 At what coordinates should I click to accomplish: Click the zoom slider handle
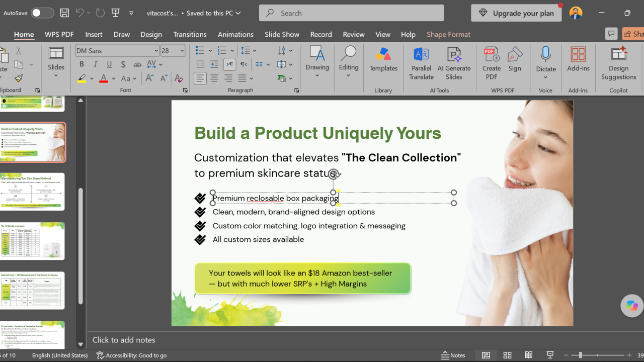[580, 355]
